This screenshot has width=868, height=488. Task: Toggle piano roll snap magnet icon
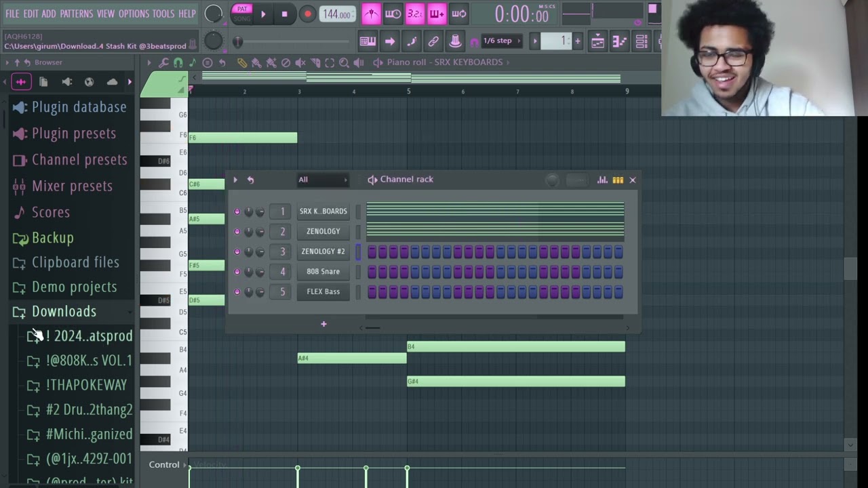[x=178, y=62]
